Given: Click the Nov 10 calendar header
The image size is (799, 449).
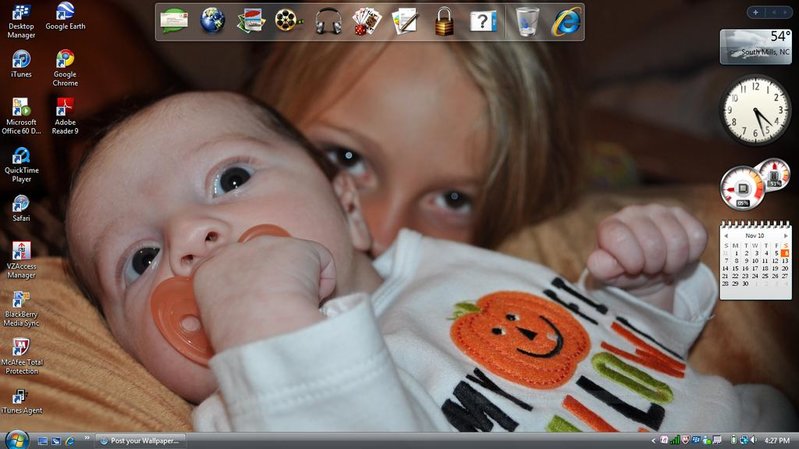Looking at the screenshot, I should (755, 236).
